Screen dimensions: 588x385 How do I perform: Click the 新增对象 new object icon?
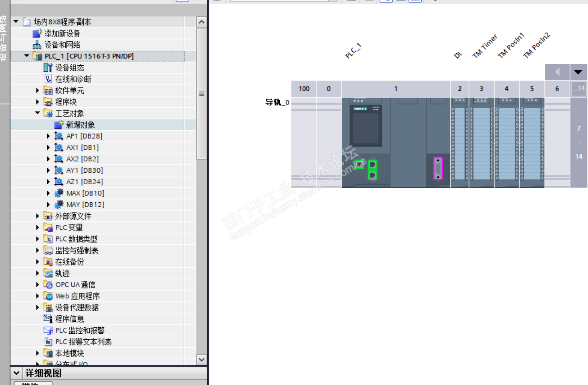[59, 125]
